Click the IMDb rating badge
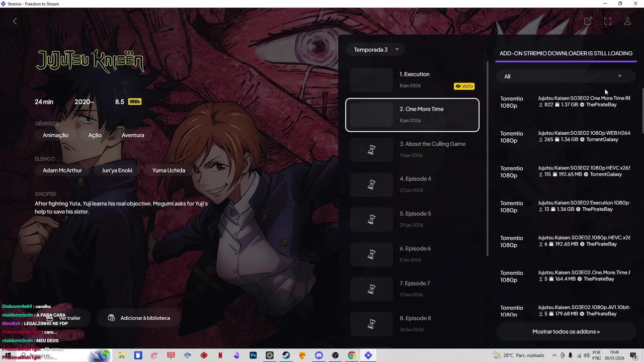644x362 pixels. (135, 102)
